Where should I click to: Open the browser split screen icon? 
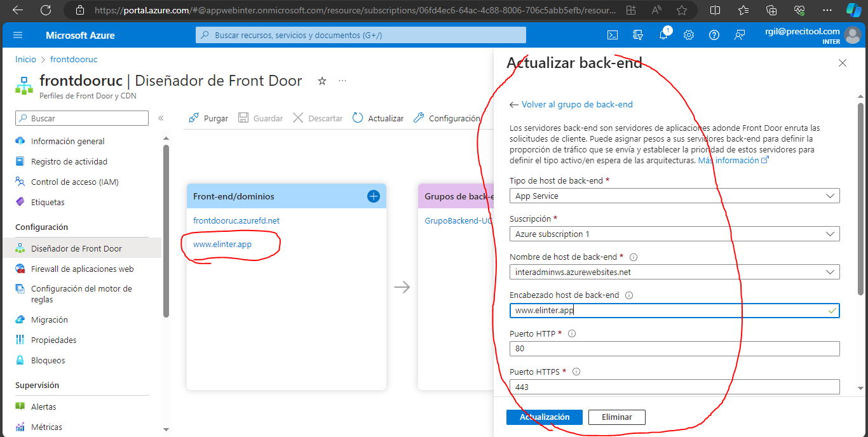point(715,10)
